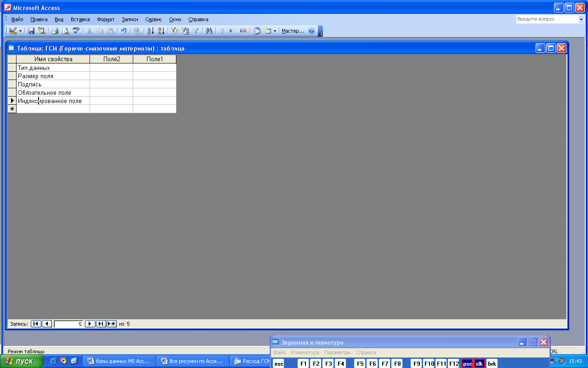Delete Record toolbar icon

[x=243, y=31]
